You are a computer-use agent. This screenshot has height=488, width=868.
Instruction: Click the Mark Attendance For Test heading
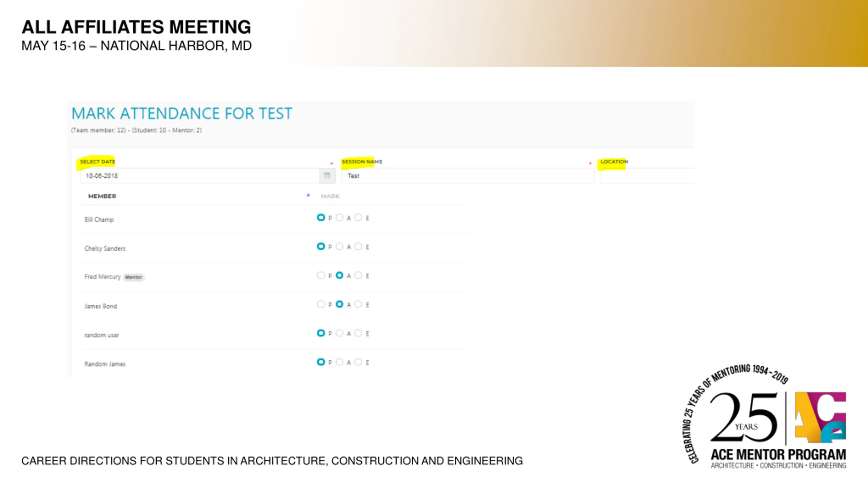click(x=182, y=113)
